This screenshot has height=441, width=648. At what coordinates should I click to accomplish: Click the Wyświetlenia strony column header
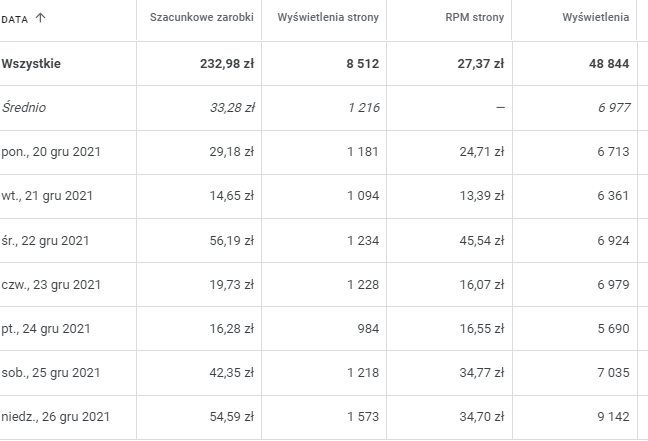point(328,18)
